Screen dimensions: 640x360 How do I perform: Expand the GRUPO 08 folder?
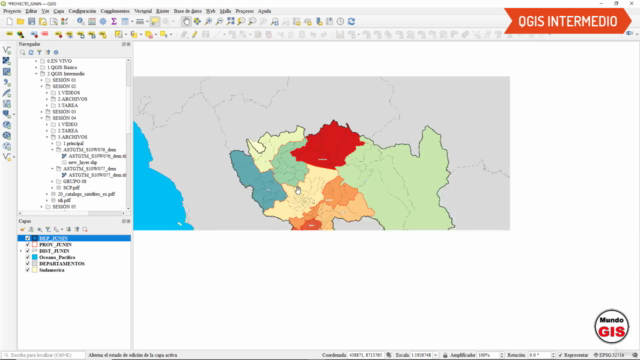point(52,181)
